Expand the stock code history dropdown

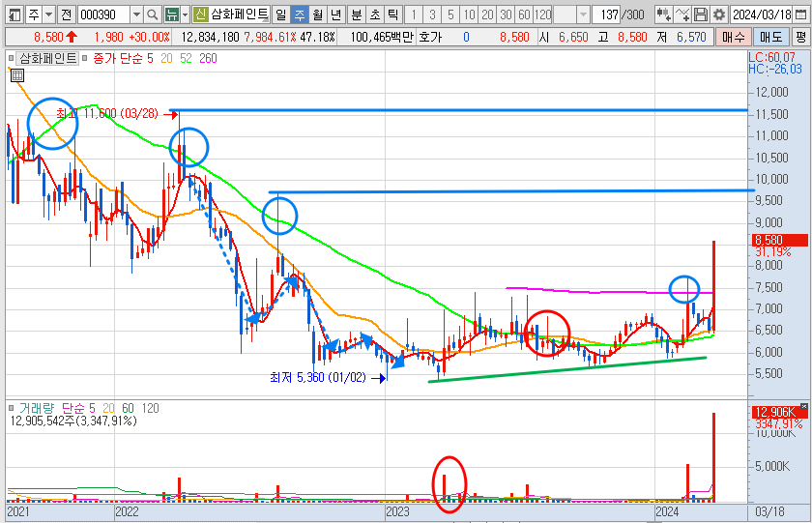[x=136, y=15]
